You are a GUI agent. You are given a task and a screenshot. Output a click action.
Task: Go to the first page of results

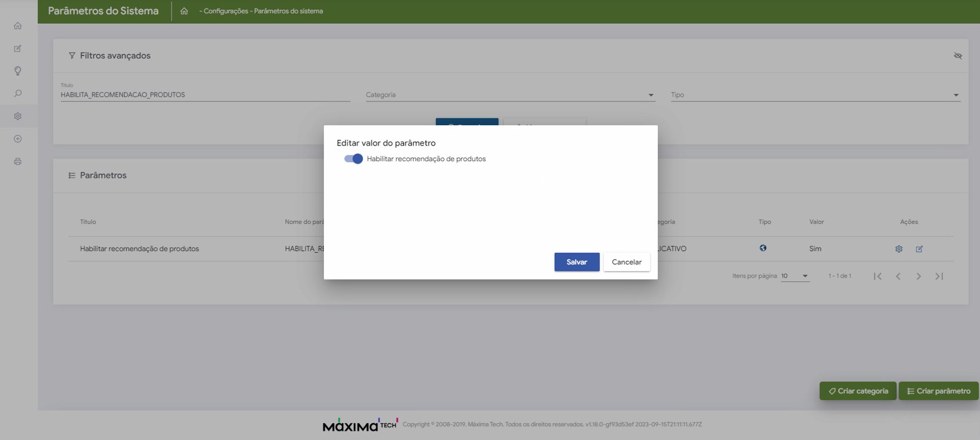878,276
